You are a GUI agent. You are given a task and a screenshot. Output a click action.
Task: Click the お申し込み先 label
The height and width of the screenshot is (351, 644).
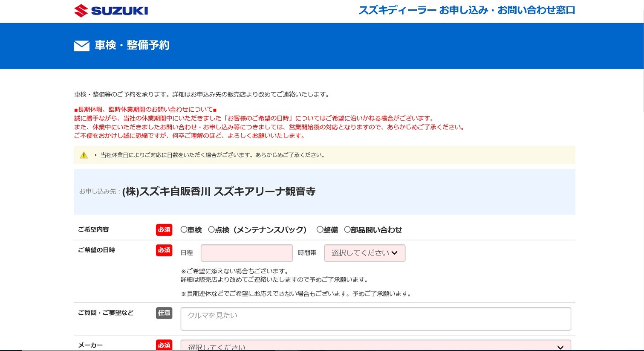[x=99, y=191]
